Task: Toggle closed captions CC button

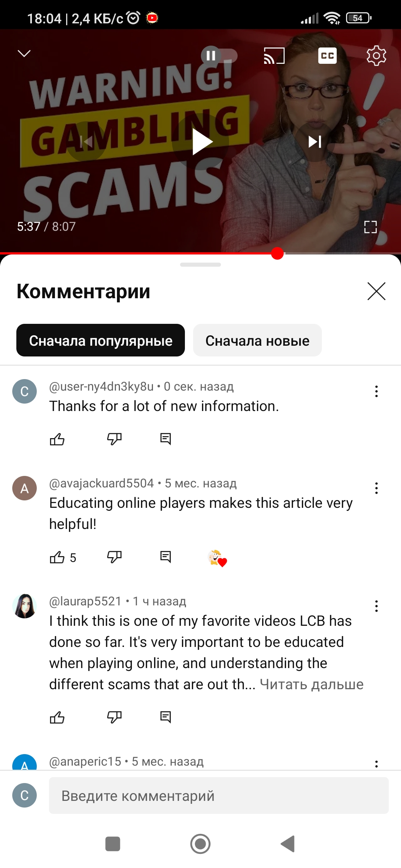Action: pyautogui.click(x=327, y=56)
